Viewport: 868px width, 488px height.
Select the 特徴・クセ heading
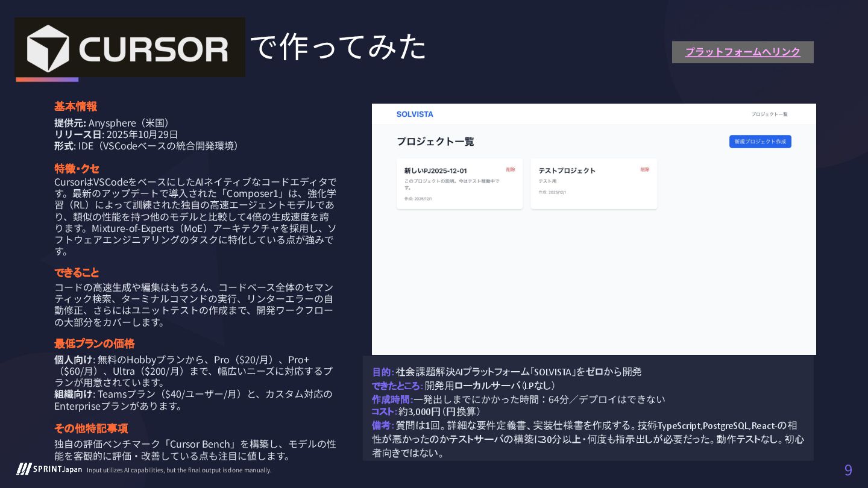77,169
